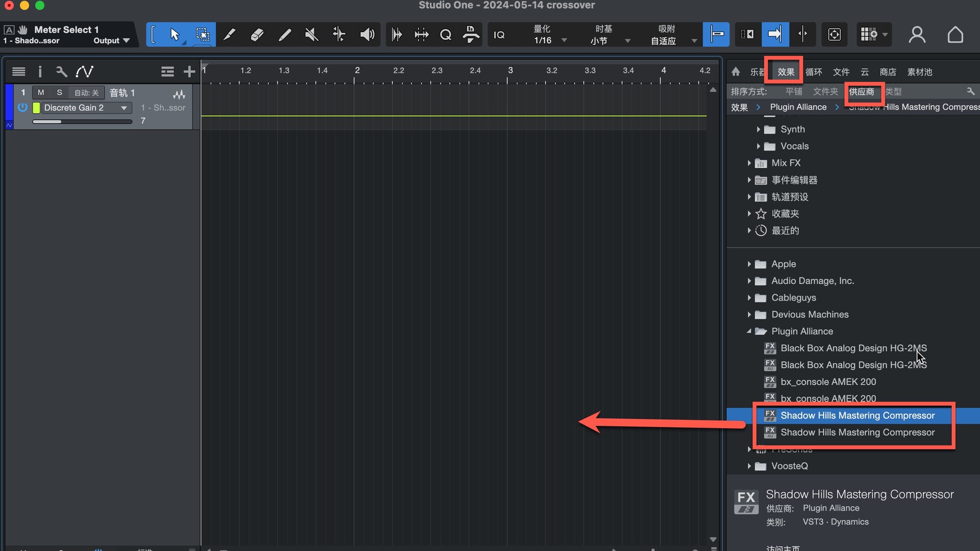Click track 1 green color swatch
This screenshot has width=980, height=551.
point(36,108)
